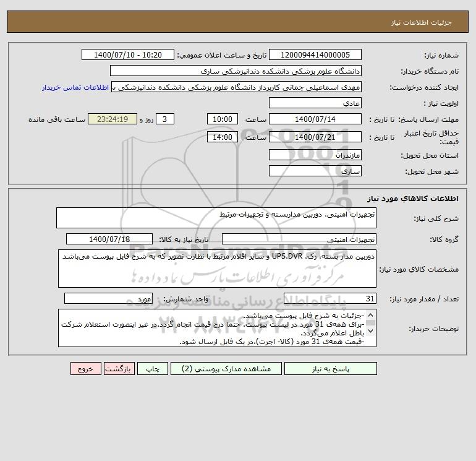Image resolution: width=476 pixels, height=461 pixels.
Task: Click the page title جزئیات اطلاعات نیاز
Action: coord(422,22)
